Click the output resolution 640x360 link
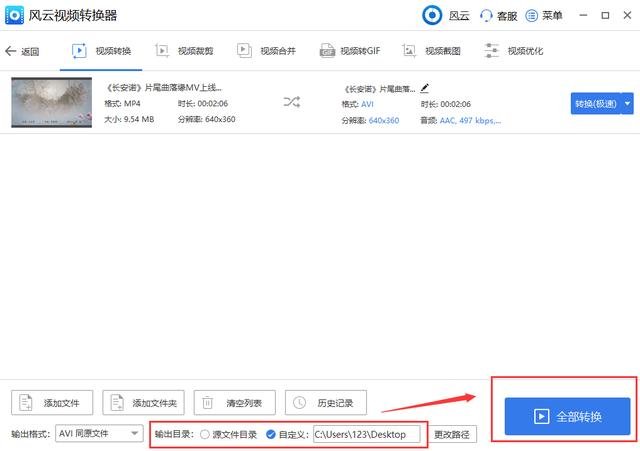 pos(384,120)
